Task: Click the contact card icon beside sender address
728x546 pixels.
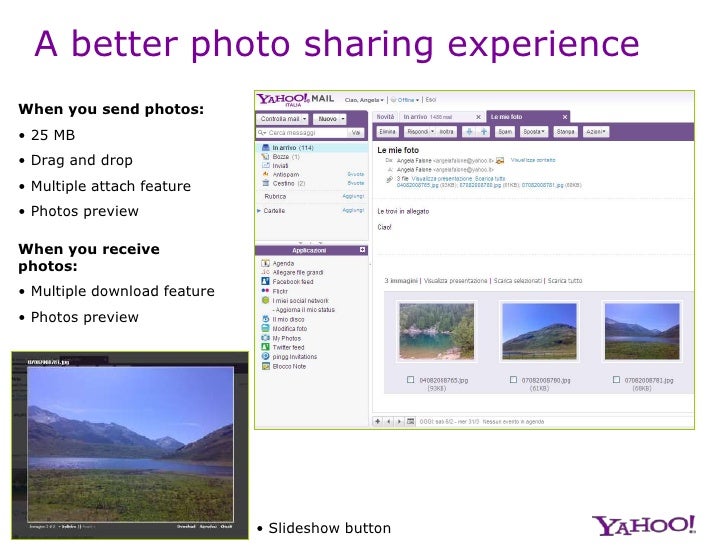Action: pyautogui.click(x=500, y=161)
